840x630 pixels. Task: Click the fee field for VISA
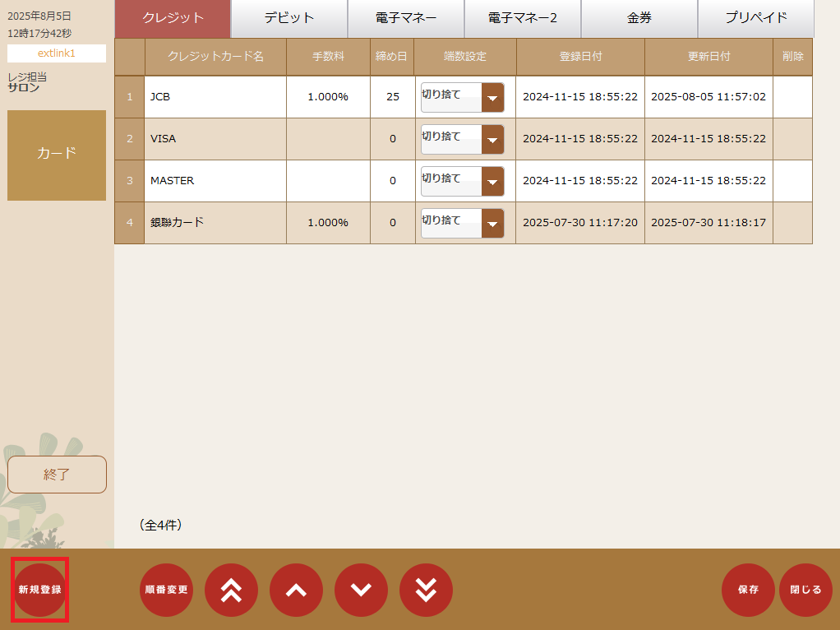pos(328,139)
